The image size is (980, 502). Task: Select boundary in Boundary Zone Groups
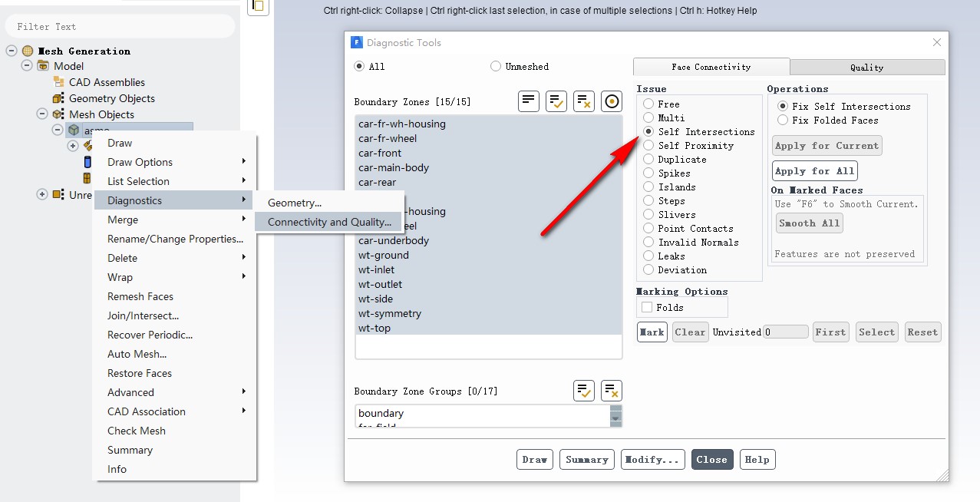[483, 413]
